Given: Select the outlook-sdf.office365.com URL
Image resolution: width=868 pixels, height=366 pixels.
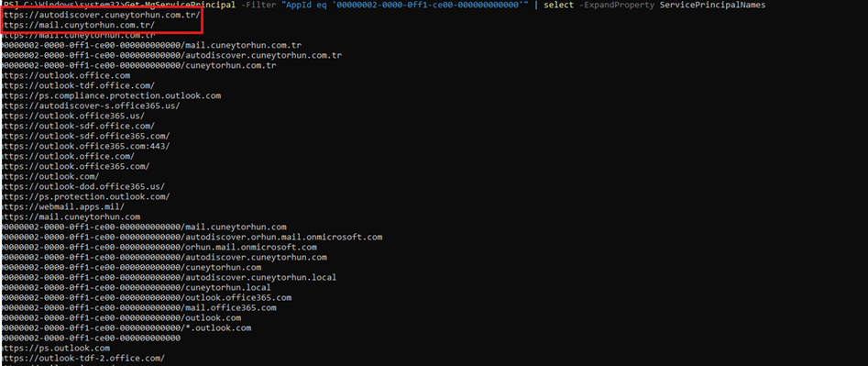Looking at the screenshot, I should [x=86, y=136].
